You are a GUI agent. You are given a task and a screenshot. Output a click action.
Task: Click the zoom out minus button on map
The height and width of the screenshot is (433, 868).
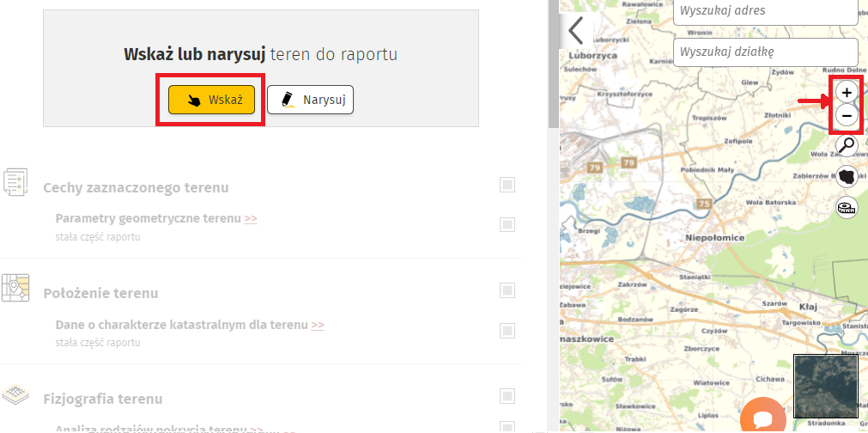click(x=847, y=115)
